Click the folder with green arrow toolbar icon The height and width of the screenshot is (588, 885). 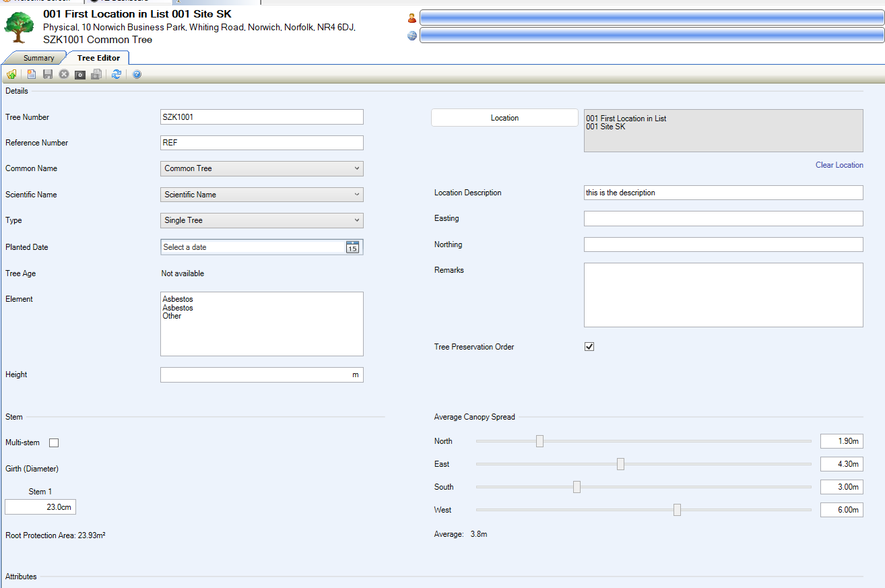tap(11, 75)
